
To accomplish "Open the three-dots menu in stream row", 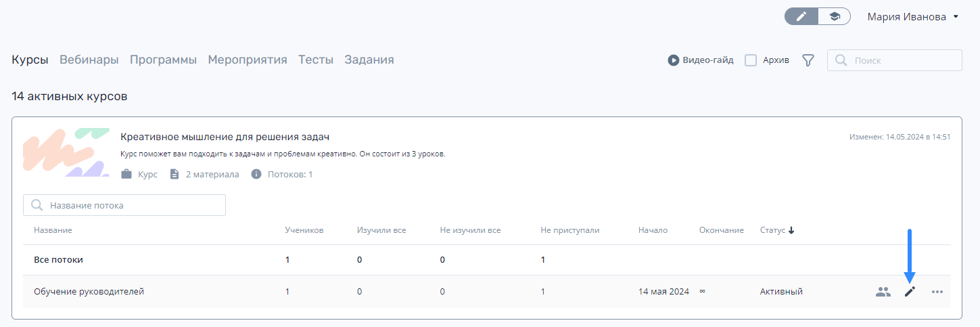I will point(937,292).
